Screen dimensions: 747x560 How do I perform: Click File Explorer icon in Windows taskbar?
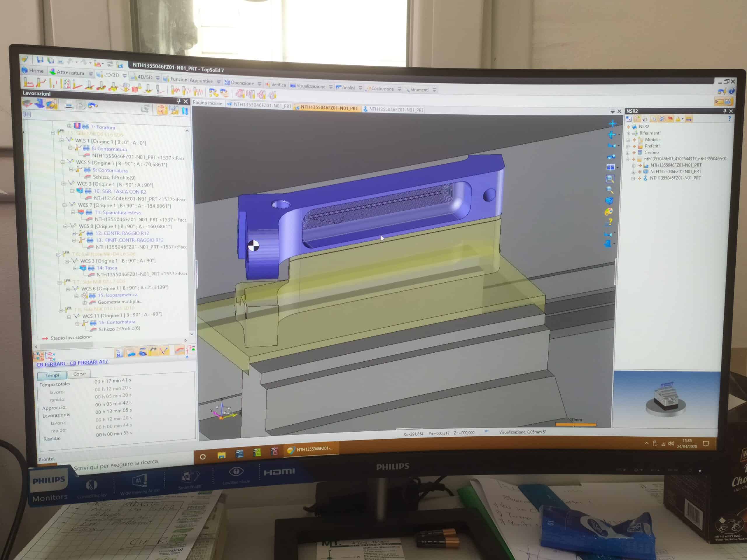[x=221, y=455]
